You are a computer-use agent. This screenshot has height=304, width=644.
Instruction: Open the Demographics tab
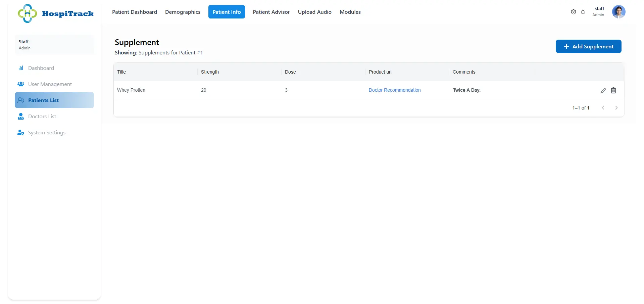point(183,12)
